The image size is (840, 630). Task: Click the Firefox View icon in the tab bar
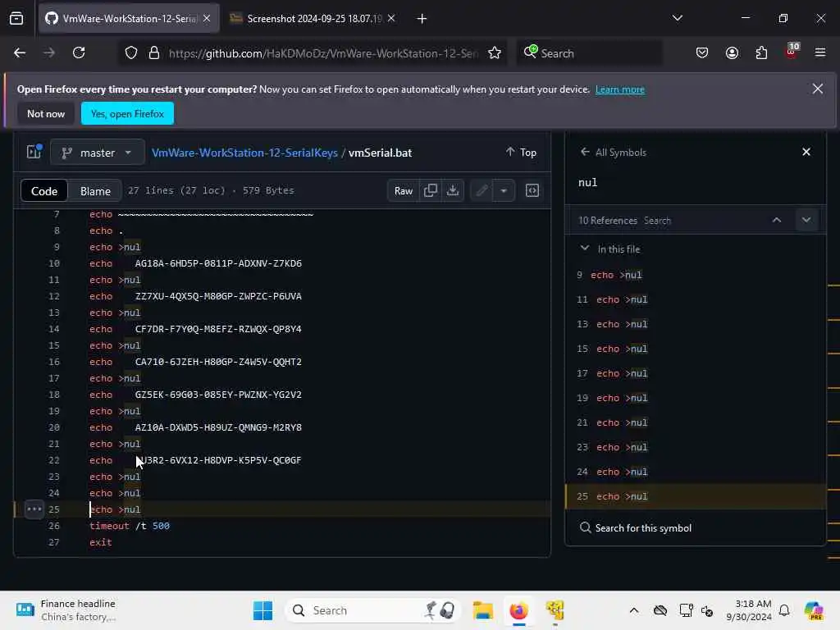pyautogui.click(x=16, y=19)
